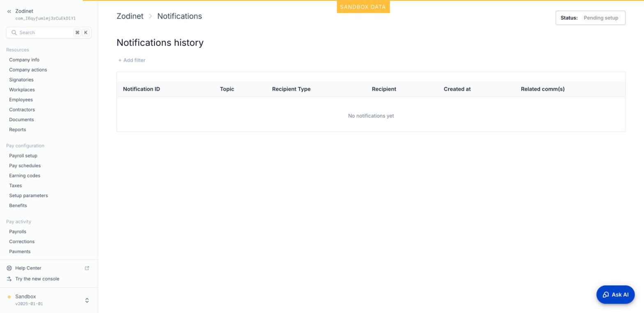Click the v2025-01-01 version label
The height and width of the screenshot is (313, 644).
click(29, 304)
